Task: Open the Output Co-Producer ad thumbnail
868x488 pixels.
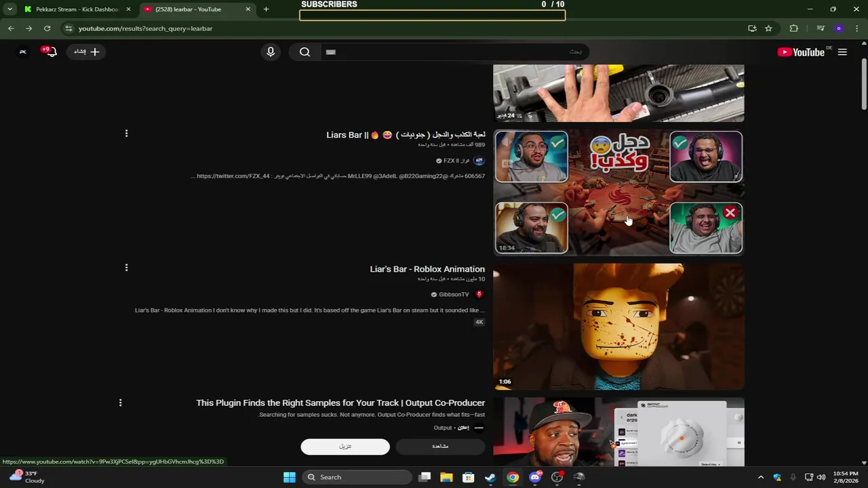Action: click(618, 432)
